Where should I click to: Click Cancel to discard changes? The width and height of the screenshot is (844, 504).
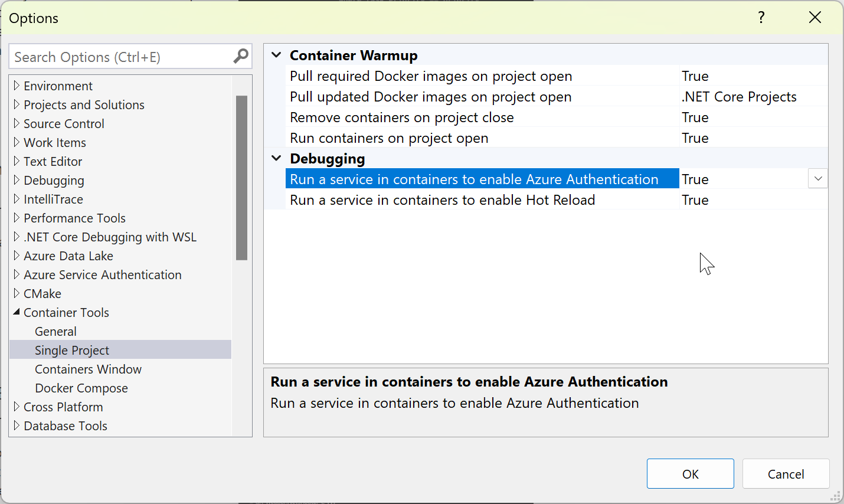pos(786,474)
